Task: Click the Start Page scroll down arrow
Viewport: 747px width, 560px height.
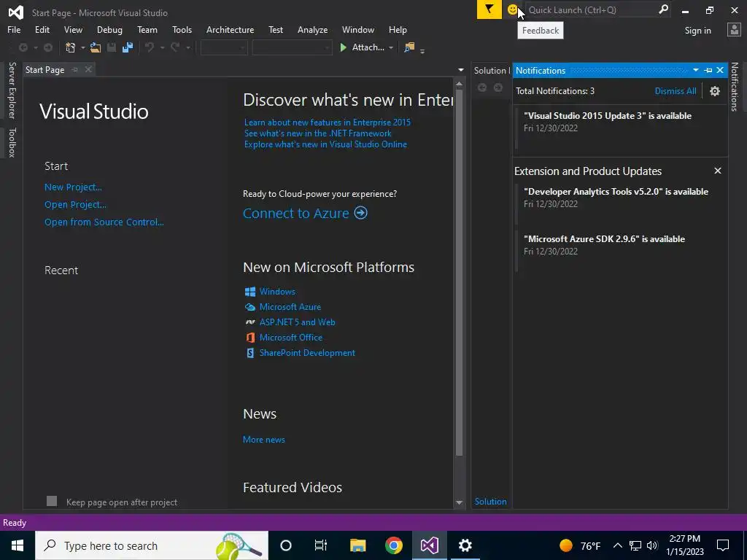Action: (x=460, y=502)
